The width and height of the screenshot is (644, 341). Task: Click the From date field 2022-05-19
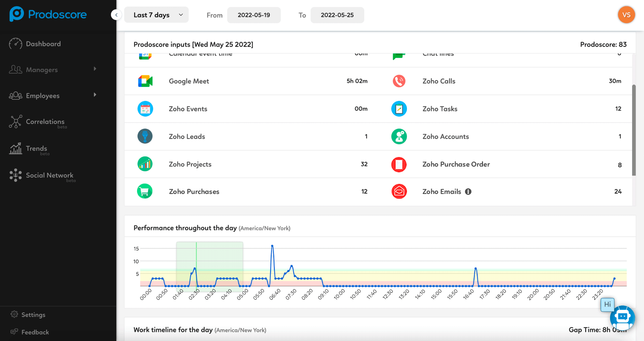click(254, 15)
